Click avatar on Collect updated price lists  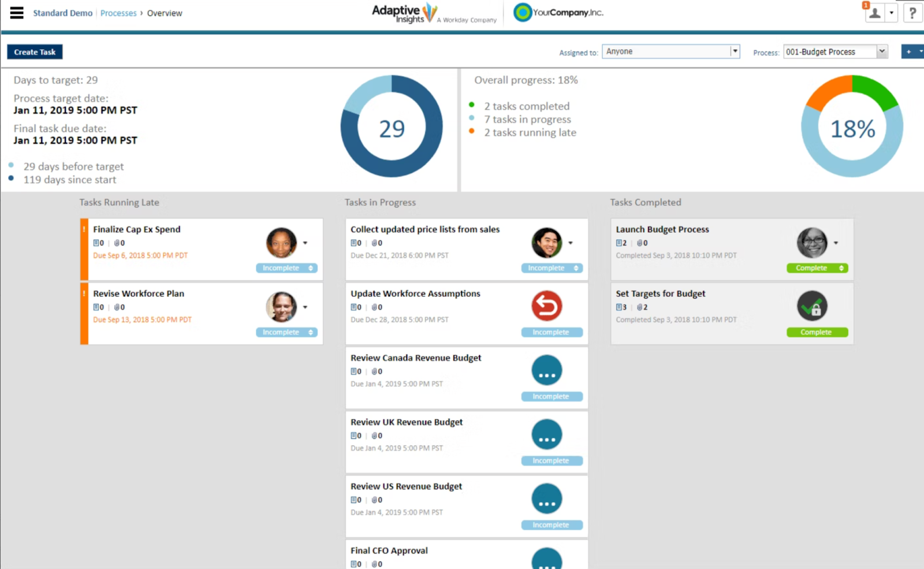546,243
